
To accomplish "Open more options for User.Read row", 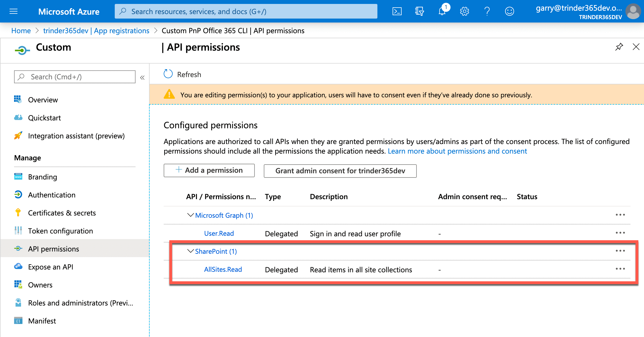I will pyautogui.click(x=620, y=233).
